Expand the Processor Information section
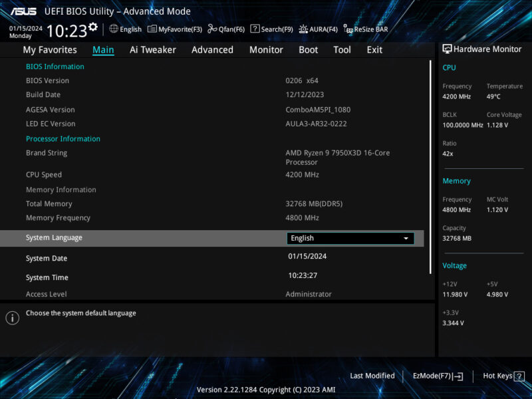 (x=63, y=138)
